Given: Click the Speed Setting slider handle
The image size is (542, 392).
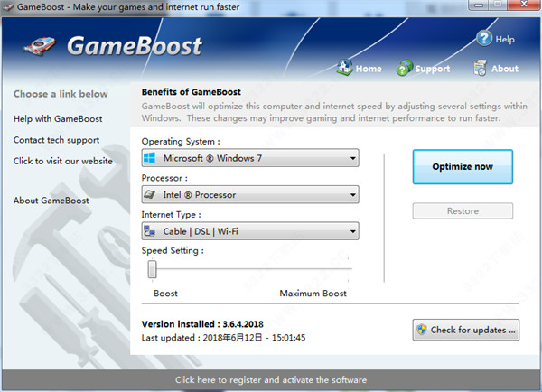Looking at the screenshot, I should [153, 269].
